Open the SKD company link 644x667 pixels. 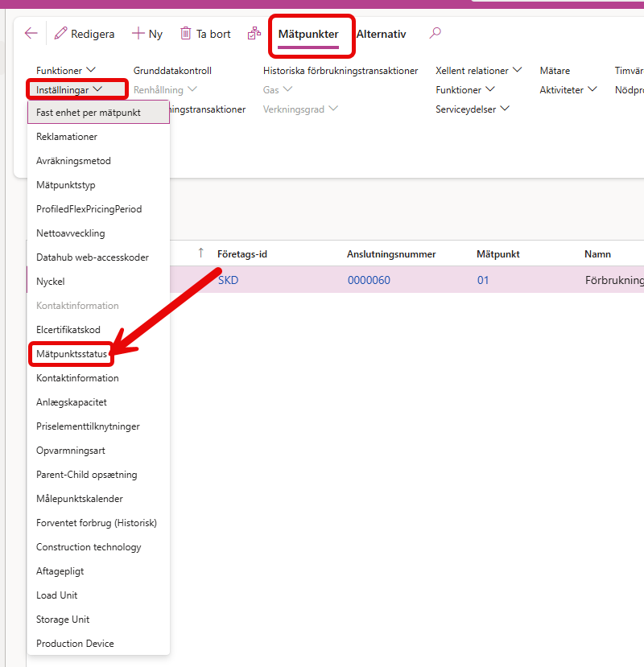click(228, 281)
